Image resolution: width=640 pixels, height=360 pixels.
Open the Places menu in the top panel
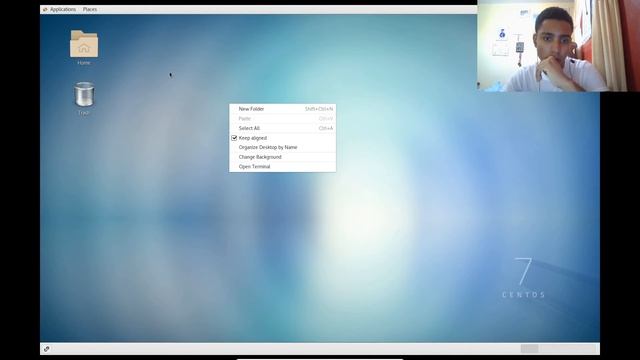click(90, 9)
